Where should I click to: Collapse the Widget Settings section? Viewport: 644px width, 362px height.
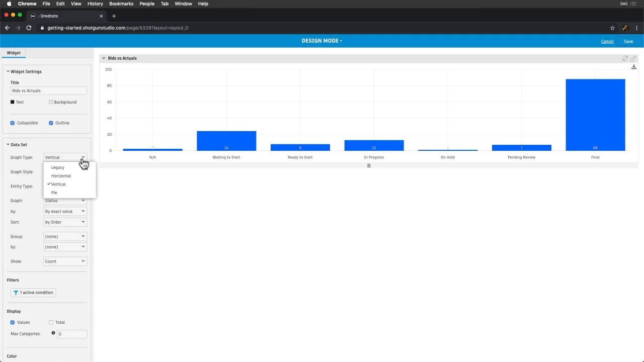click(x=8, y=71)
